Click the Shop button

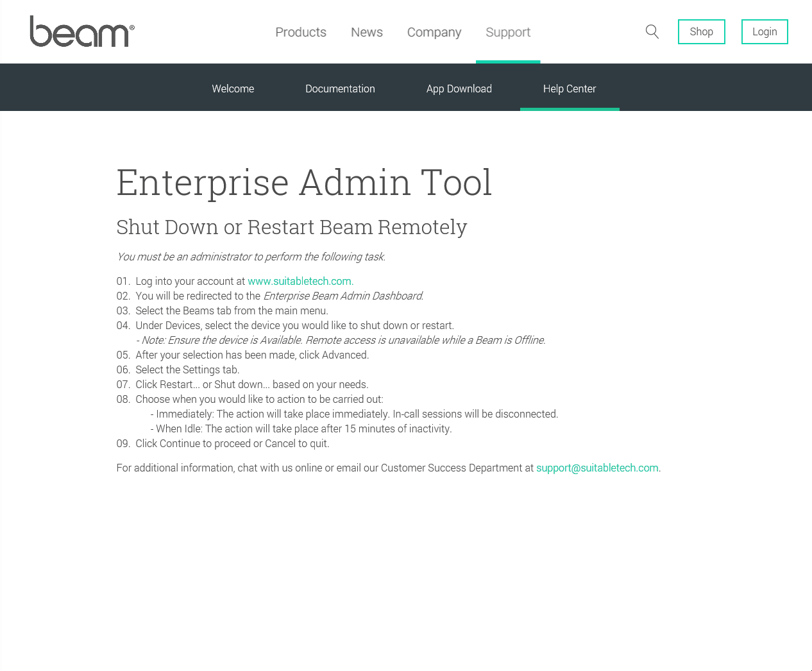pos(702,31)
